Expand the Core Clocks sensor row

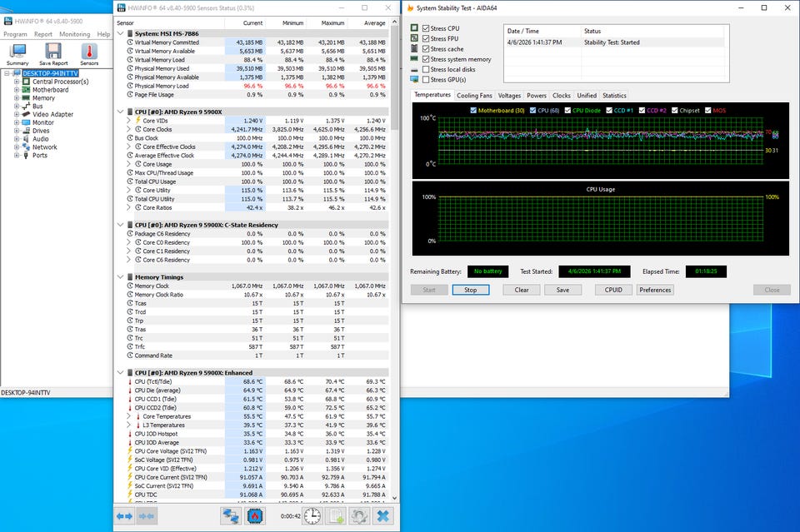128,129
